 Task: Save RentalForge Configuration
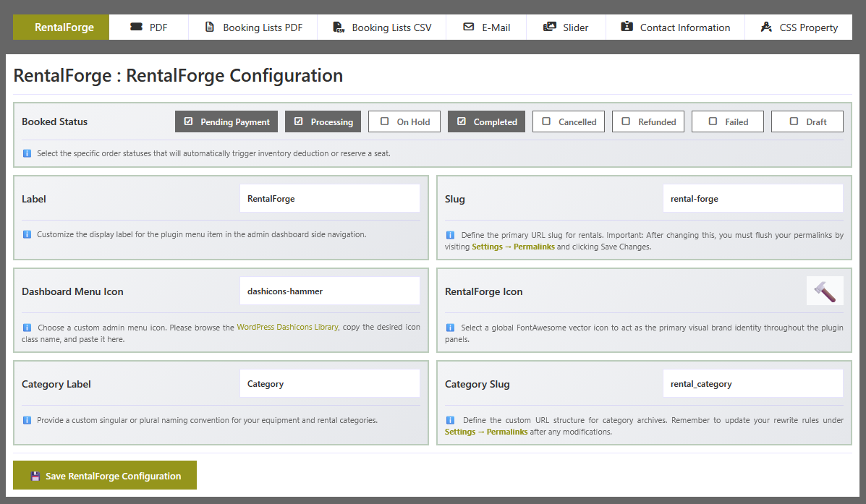point(105,475)
